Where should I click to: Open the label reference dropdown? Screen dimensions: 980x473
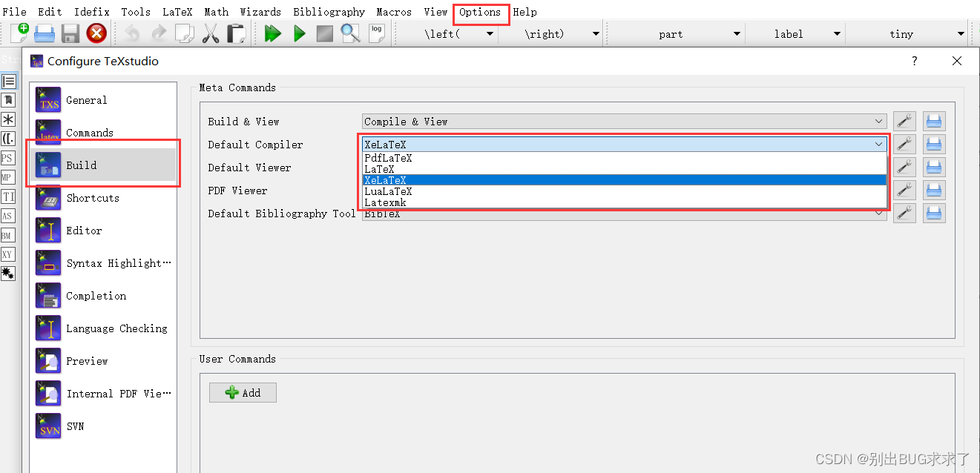(x=795, y=33)
